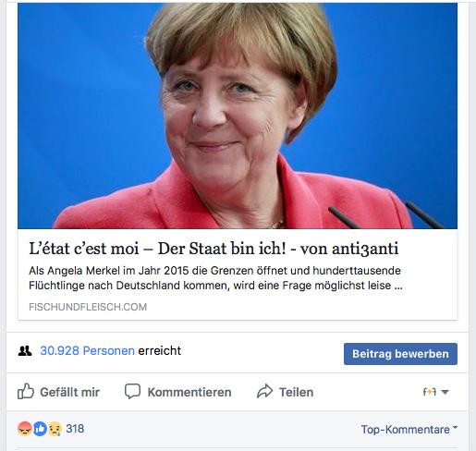Click the Teilen label
The height and width of the screenshot is (451, 476).
click(x=296, y=392)
